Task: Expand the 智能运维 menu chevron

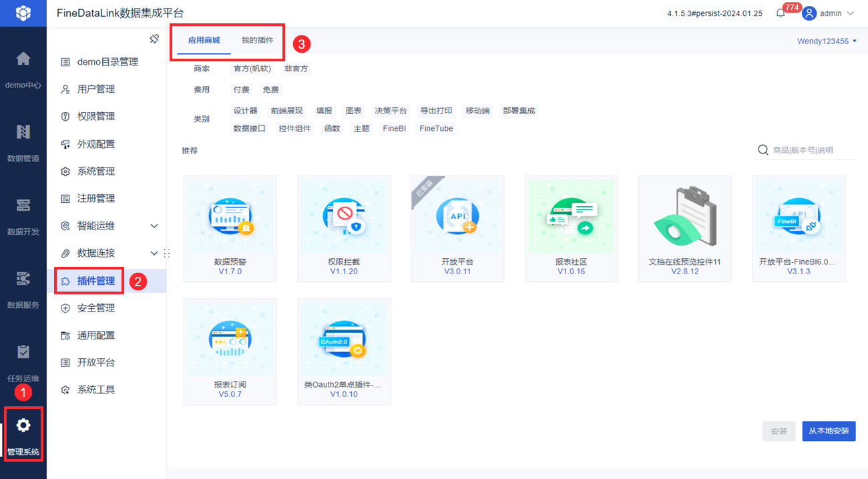Action: point(154,226)
